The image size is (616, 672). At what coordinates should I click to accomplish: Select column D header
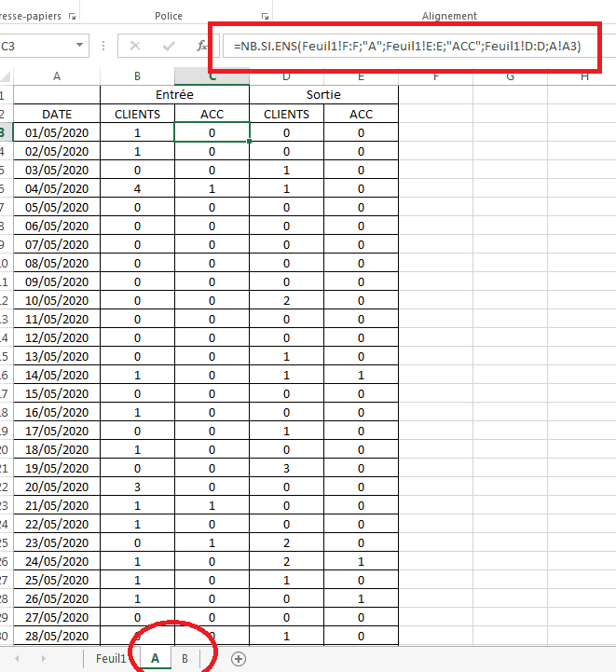click(x=286, y=76)
